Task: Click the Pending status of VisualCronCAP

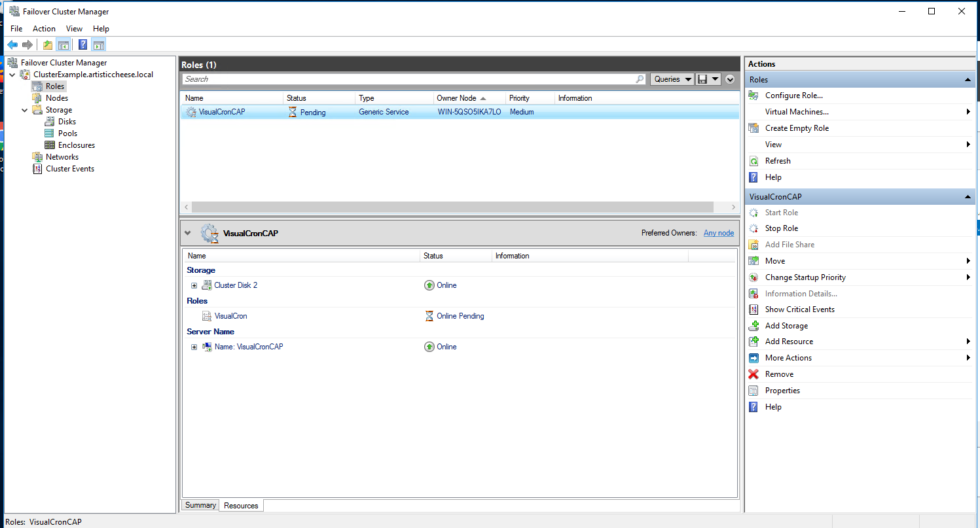Action: tap(313, 113)
